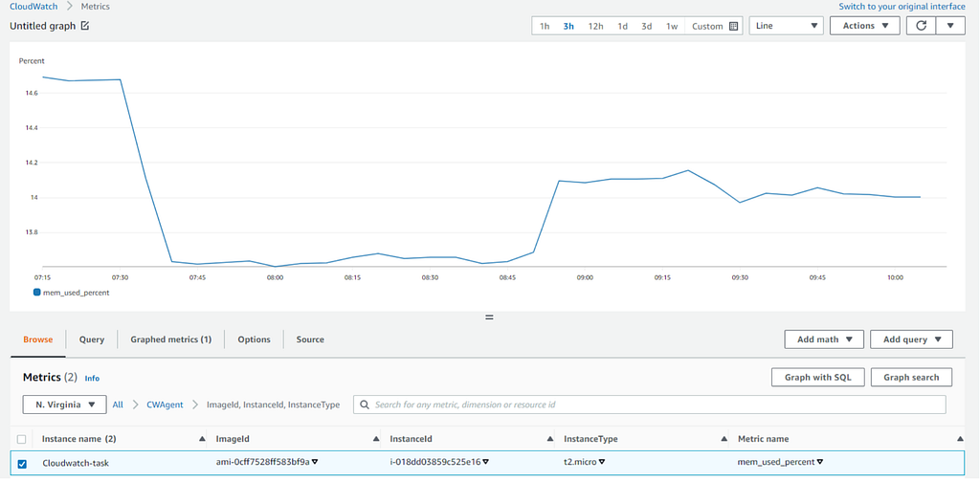This screenshot has width=980, height=481.
Task: Open the t2.micro cell dropdown arrow
Action: point(601,463)
